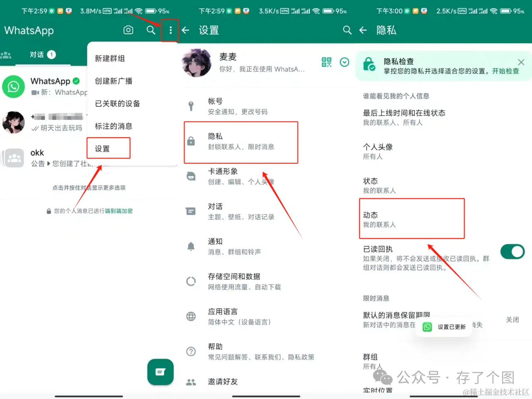Toggle the 已读回执 switch

(x=512, y=251)
